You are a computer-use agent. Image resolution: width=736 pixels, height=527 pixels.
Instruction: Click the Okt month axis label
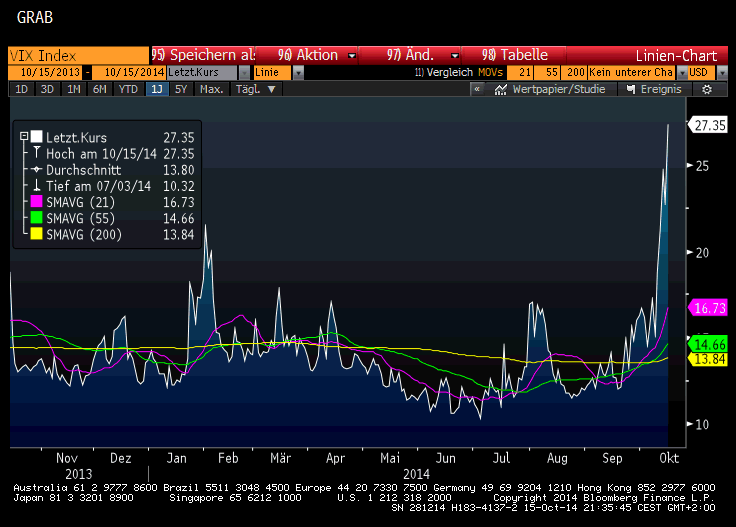coord(669,458)
